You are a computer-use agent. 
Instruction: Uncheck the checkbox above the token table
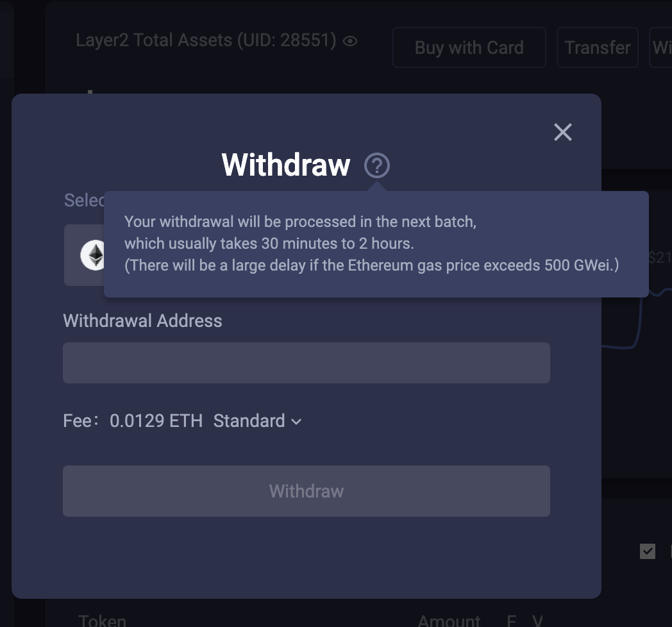coord(649,551)
